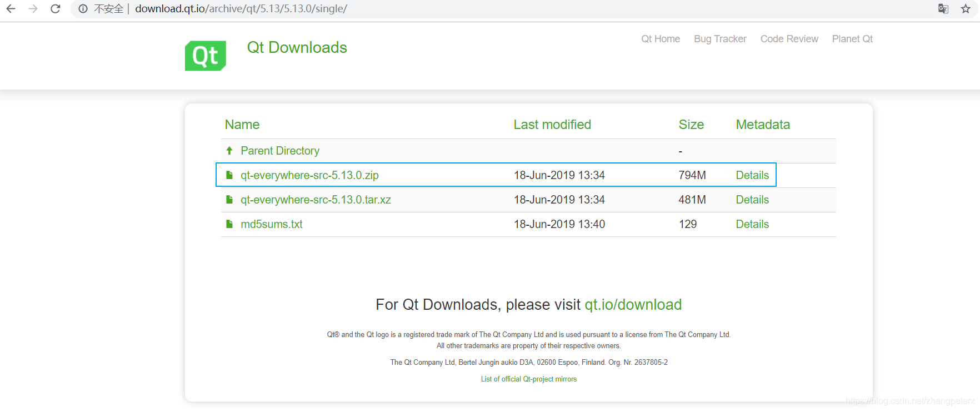Open List of official Qt-project mirrors
980x411 pixels.
(529, 379)
